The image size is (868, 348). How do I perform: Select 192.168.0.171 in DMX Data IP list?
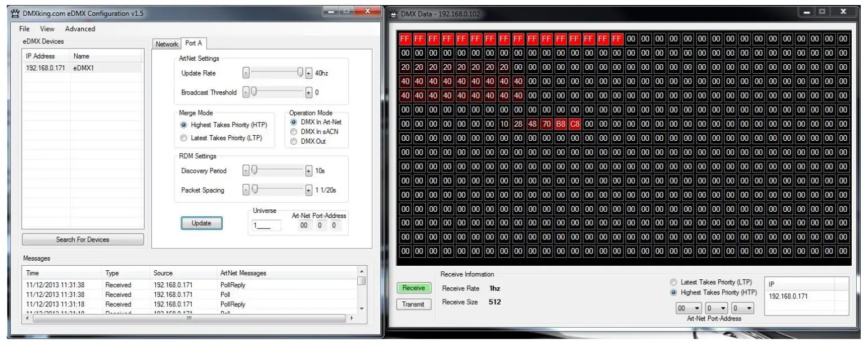[x=806, y=296]
